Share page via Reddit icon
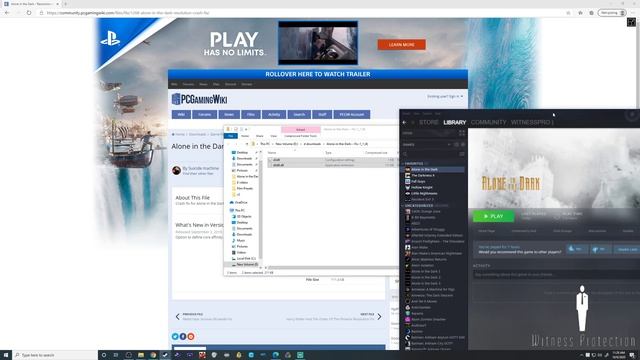 (191, 336)
